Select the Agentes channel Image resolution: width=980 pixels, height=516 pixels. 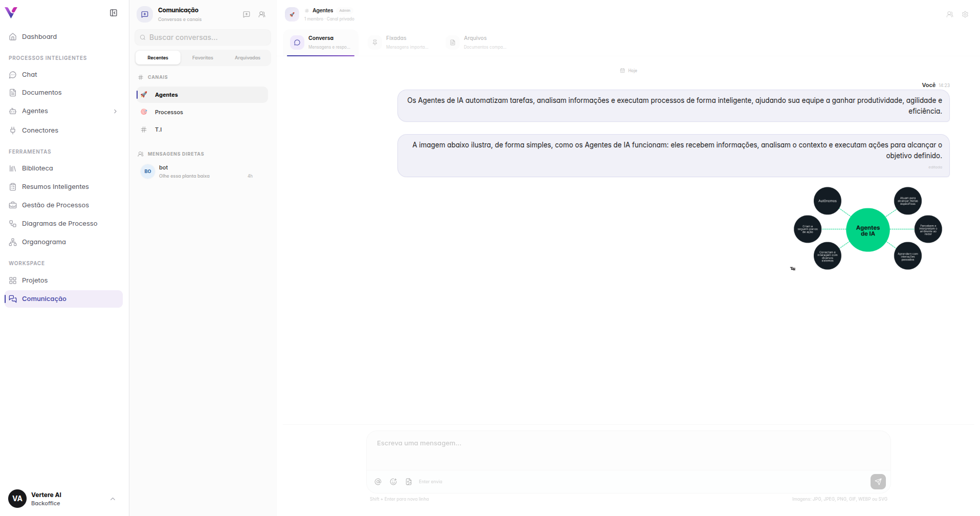(x=202, y=95)
